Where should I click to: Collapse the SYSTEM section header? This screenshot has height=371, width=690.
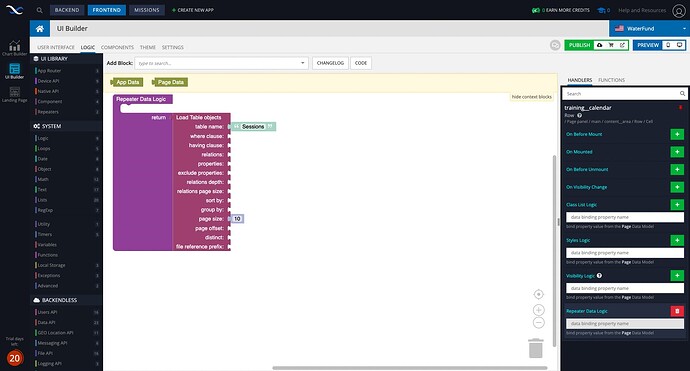click(x=66, y=126)
